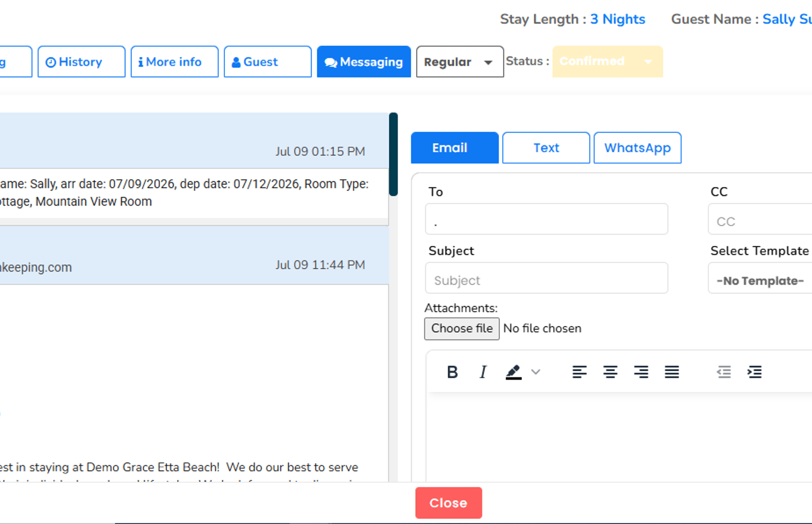Align text left in editor

pyautogui.click(x=579, y=372)
